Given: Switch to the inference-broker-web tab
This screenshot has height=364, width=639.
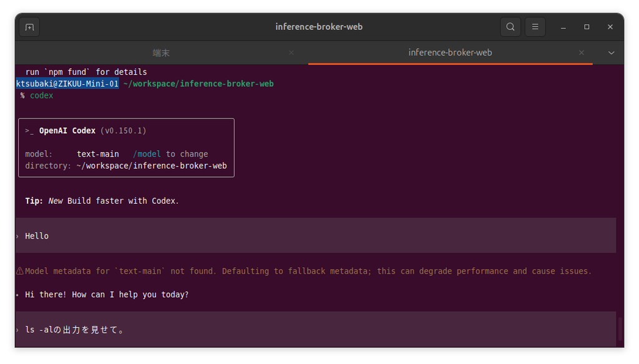Looking at the screenshot, I should [450, 52].
